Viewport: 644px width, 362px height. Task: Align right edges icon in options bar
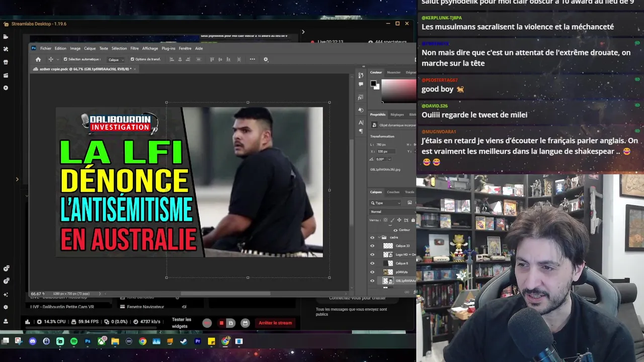click(188, 59)
